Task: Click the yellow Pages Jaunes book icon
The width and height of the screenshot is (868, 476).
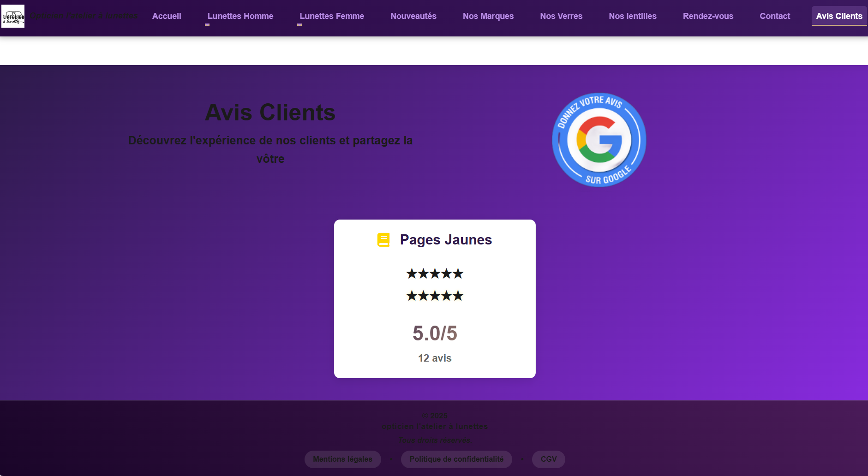Action: [383, 240]
